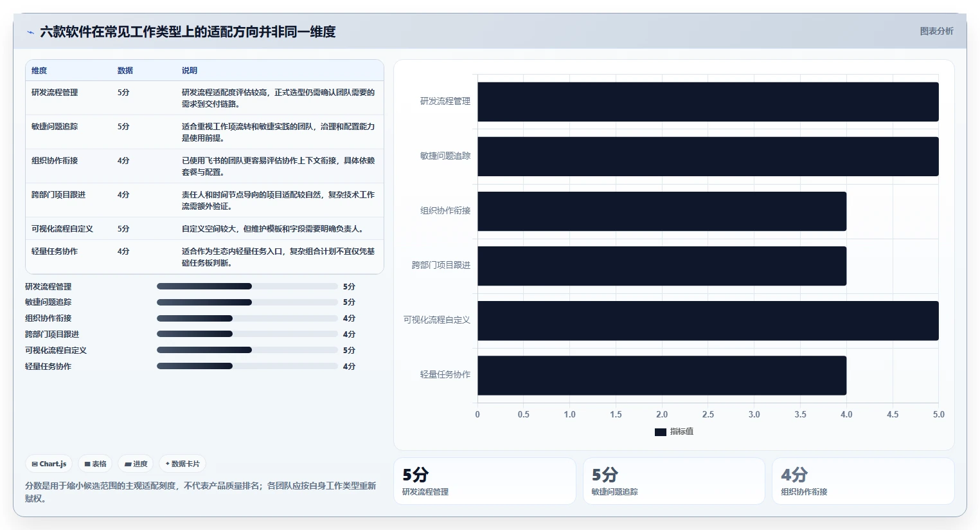Image resolution: width=980 pixels, height=530 pixels.
Task: Click the page title 六款软件在常见工作类型
Action: tap(188, 32)
